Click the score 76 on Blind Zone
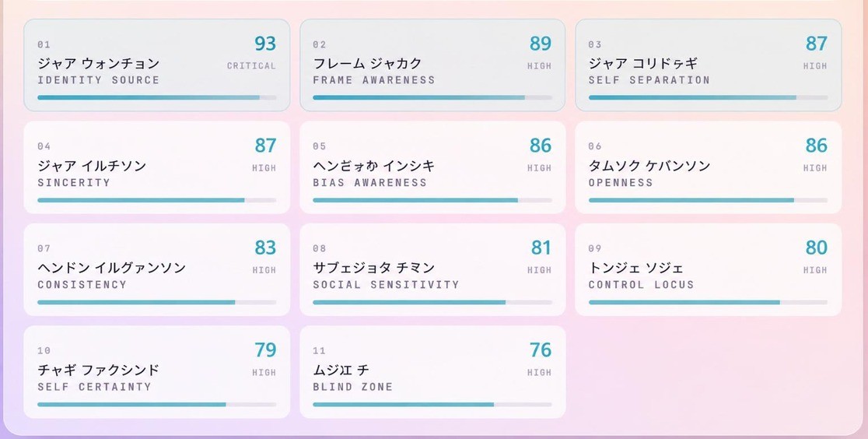This screenshot has height=439, width=868. click(x=541, y=349)
